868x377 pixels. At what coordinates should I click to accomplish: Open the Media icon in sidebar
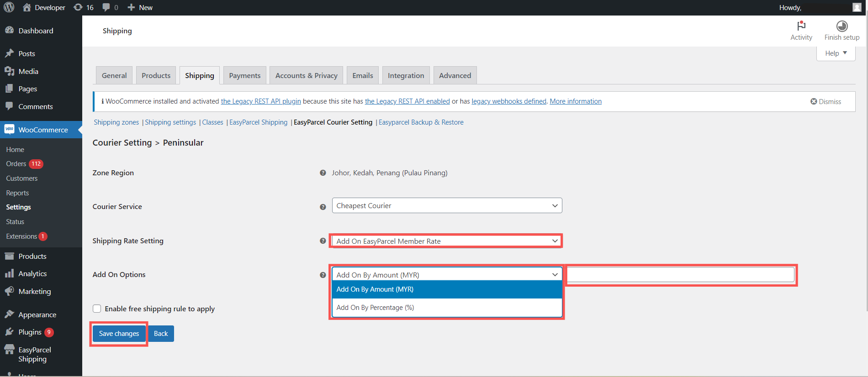coord(9,71)
